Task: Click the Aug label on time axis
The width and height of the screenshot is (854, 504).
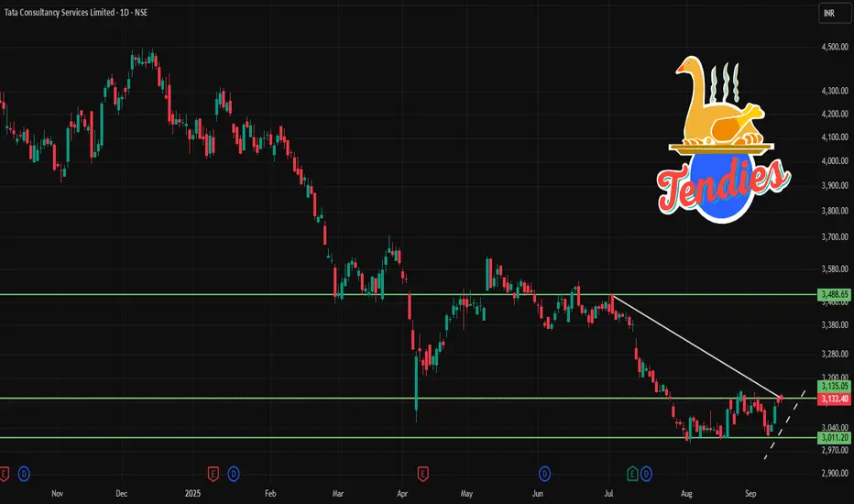Action: 687,494
